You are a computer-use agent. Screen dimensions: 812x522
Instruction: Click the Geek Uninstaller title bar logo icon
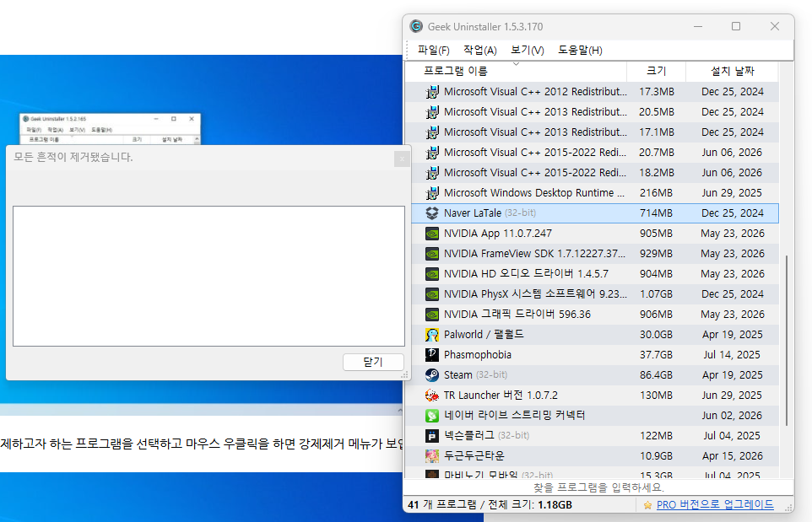pos(416,26)
